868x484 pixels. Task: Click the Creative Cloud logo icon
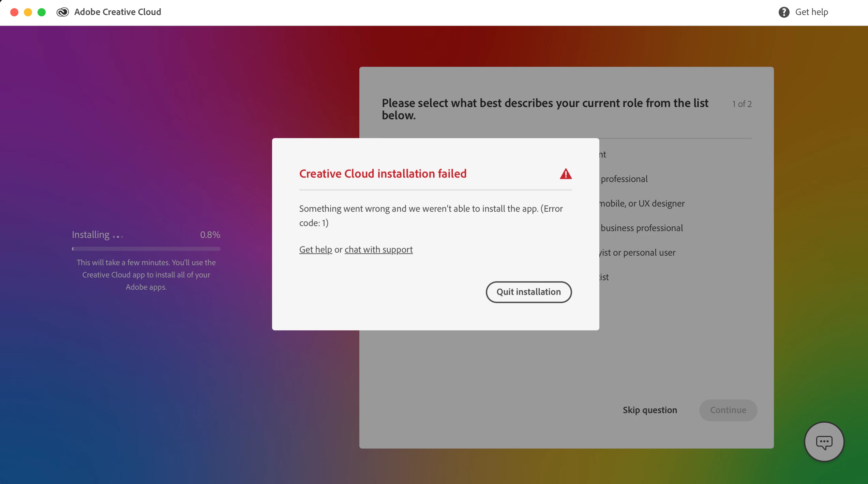click(x=63, y=12)
